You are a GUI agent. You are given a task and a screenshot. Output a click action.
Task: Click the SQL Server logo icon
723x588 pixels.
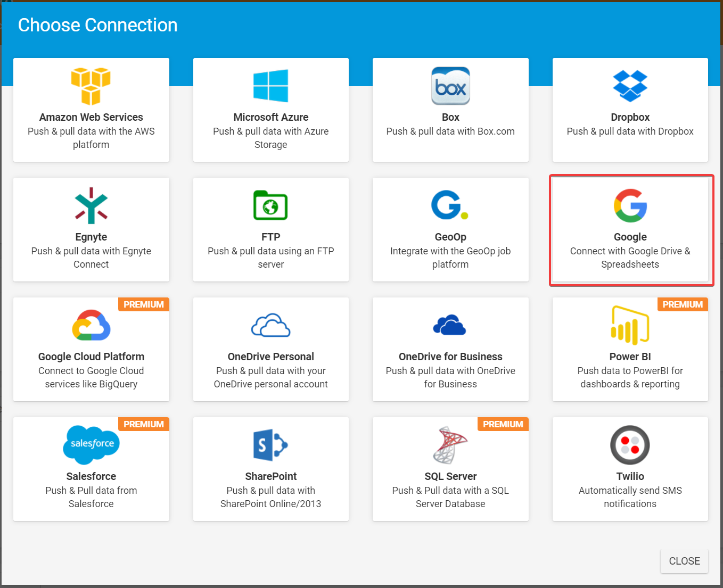pos(450,445)
